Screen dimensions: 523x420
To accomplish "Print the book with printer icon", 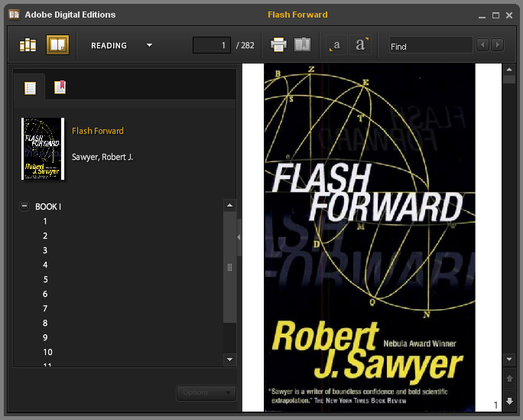I will point(278,44).
